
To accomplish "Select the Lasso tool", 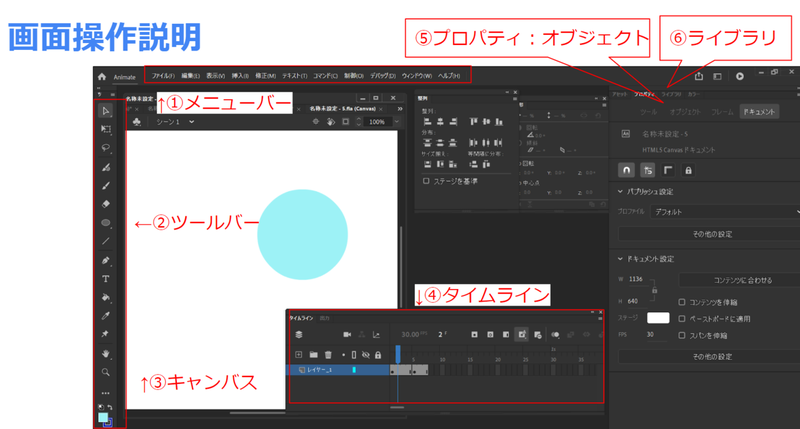I will click(106, 148).
